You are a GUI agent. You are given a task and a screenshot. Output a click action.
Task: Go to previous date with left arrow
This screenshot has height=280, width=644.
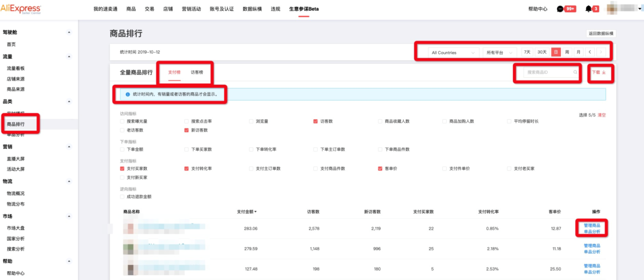[590, 52]
